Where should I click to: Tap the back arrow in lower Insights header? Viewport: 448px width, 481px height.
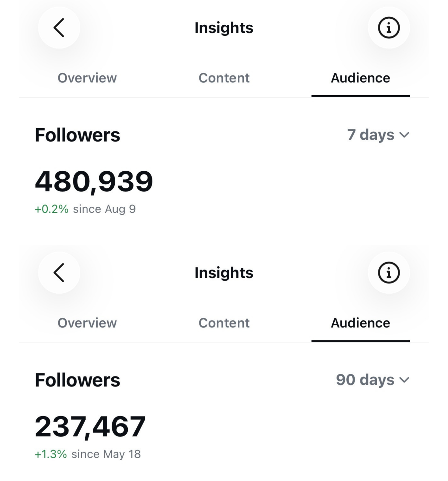[x=59, y=273]
